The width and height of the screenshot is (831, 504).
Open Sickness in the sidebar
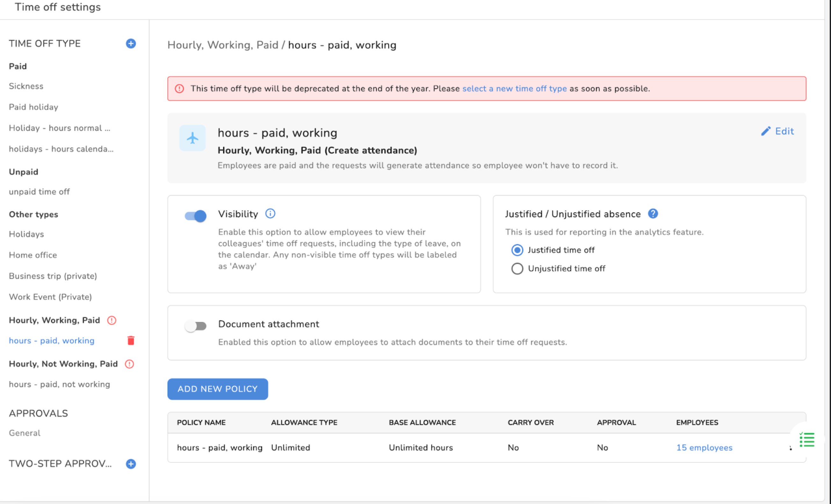coord(26,86)
